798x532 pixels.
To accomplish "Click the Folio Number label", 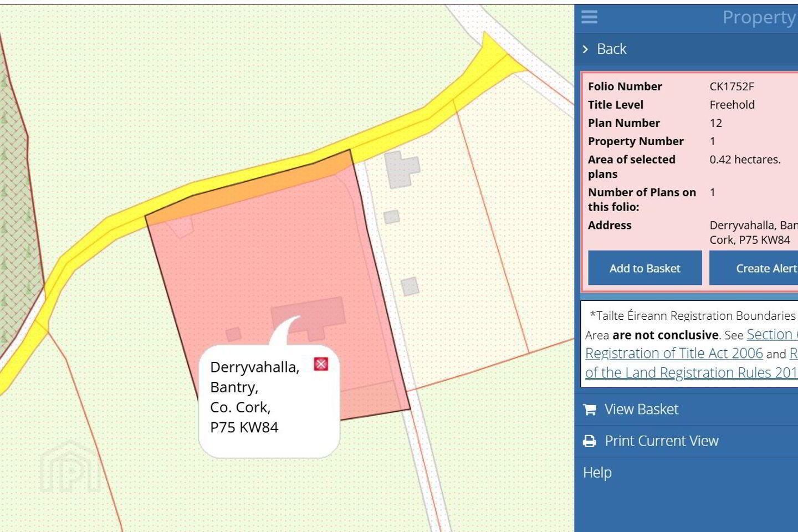I will coord(625,86).
